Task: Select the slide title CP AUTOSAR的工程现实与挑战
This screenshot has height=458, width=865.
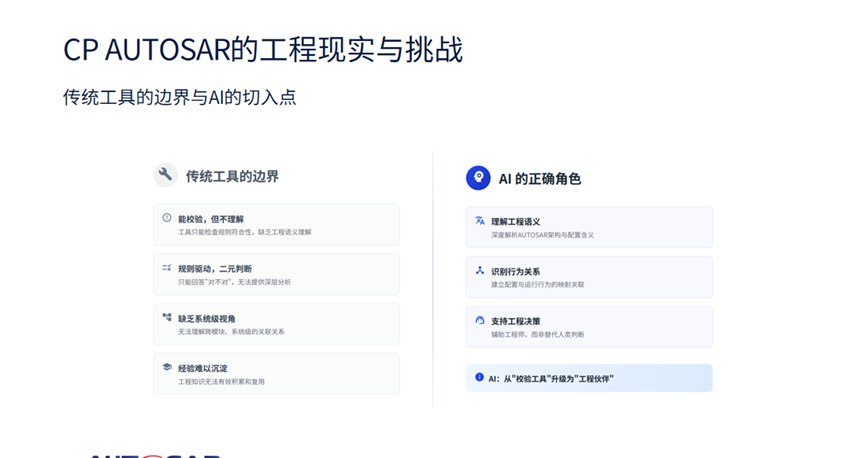Action: tap(263, 50)
